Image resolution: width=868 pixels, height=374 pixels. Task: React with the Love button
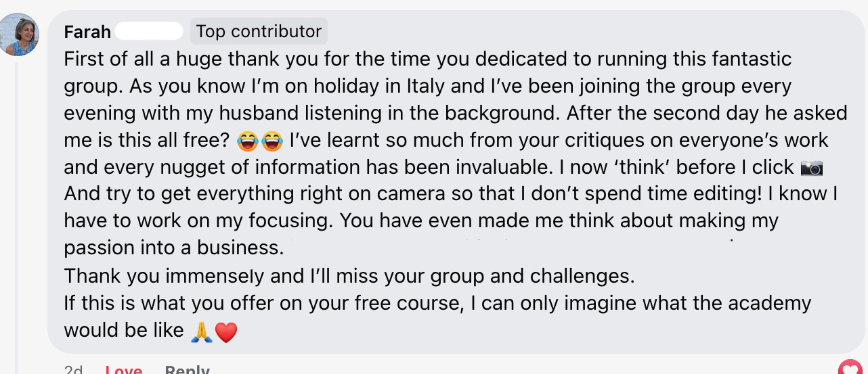124,370
